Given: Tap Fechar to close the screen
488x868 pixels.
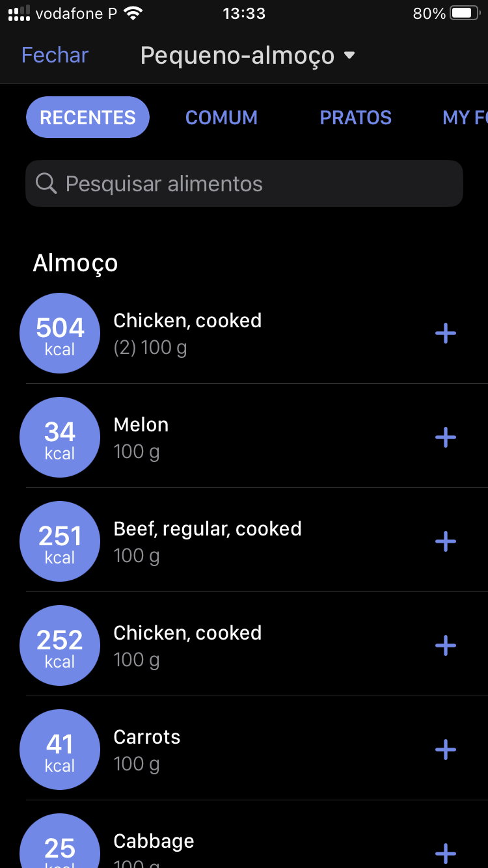Looking at the screenshot, I should click(55, 55).
